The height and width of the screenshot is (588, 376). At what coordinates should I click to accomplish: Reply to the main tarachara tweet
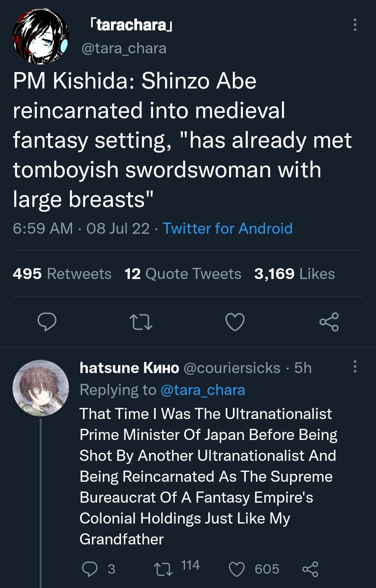point(47,322)
